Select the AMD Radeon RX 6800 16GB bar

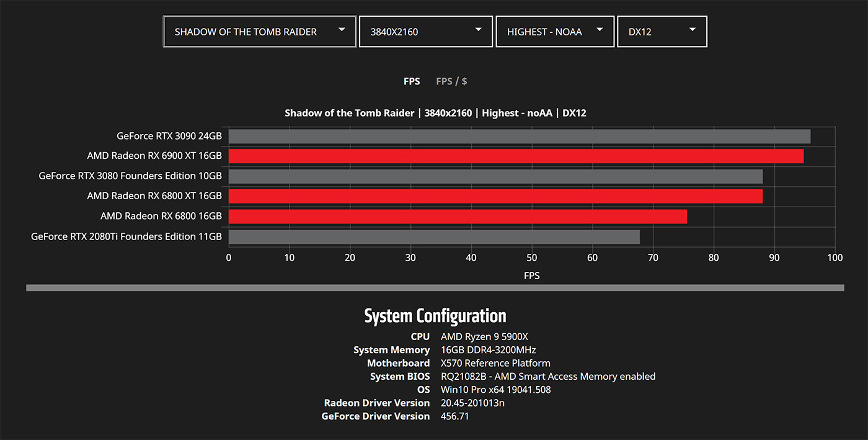tap(458, 217)
